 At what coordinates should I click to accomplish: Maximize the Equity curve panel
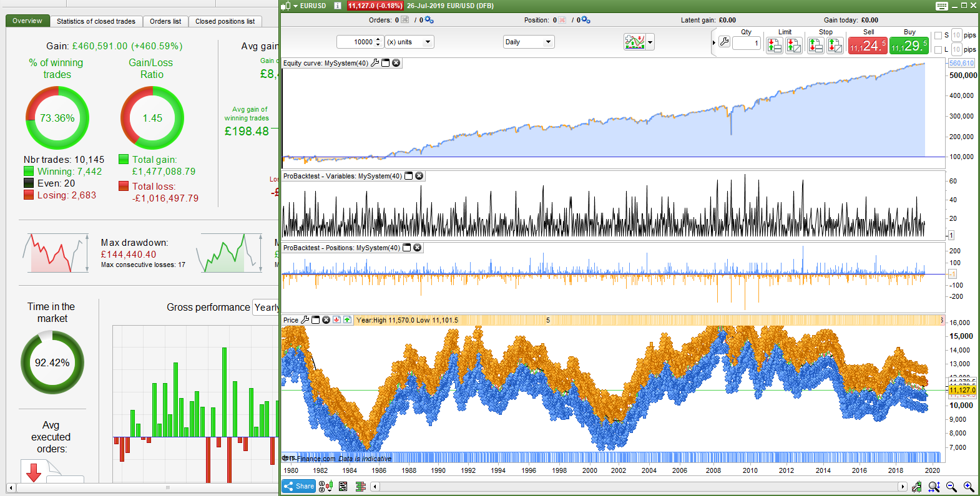[385, 63]
